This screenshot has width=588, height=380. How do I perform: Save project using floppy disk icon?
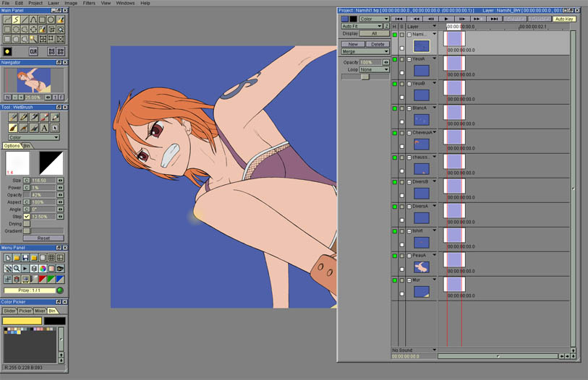(25, 257)
